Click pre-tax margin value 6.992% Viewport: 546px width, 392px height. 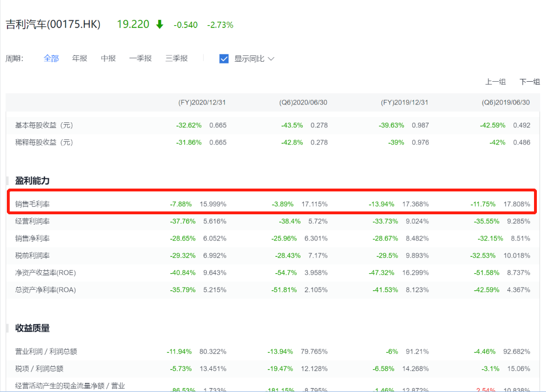pyautogui.click(x=215, y=255)
